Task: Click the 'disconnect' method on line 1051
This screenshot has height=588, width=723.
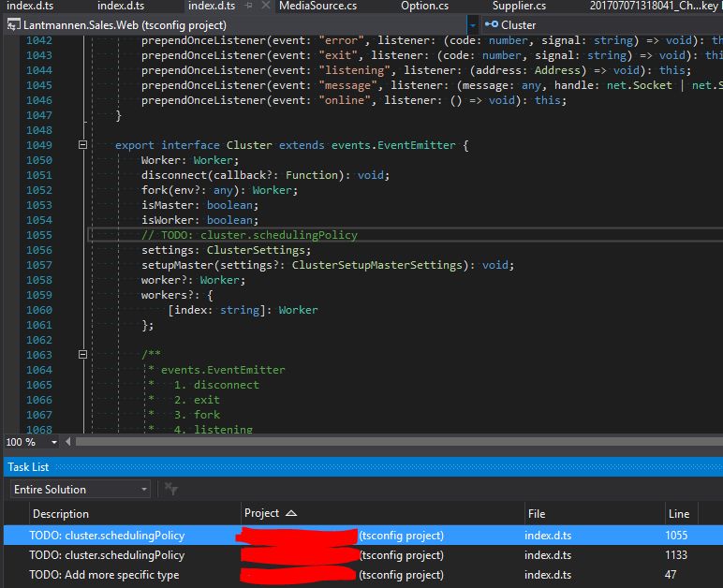Action: click(174, 175)
